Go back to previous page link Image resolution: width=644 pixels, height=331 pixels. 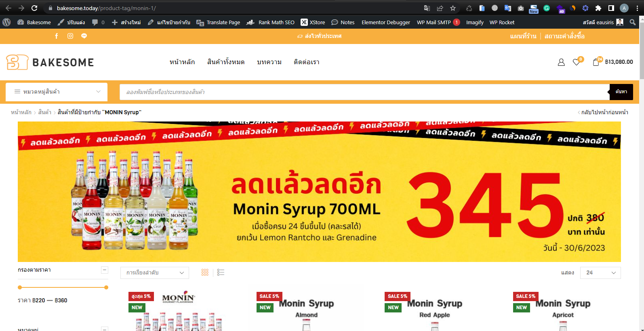click(603, 112)
